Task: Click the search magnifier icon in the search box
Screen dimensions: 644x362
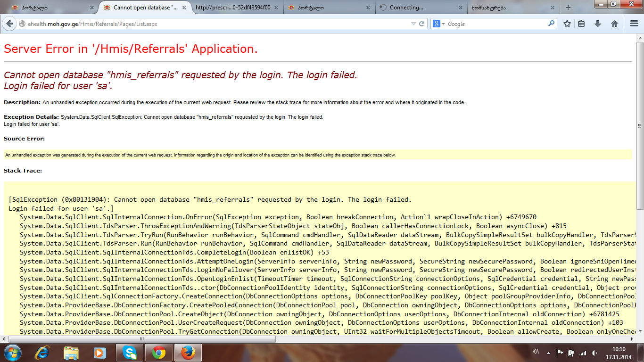Action: coord(551,24)
